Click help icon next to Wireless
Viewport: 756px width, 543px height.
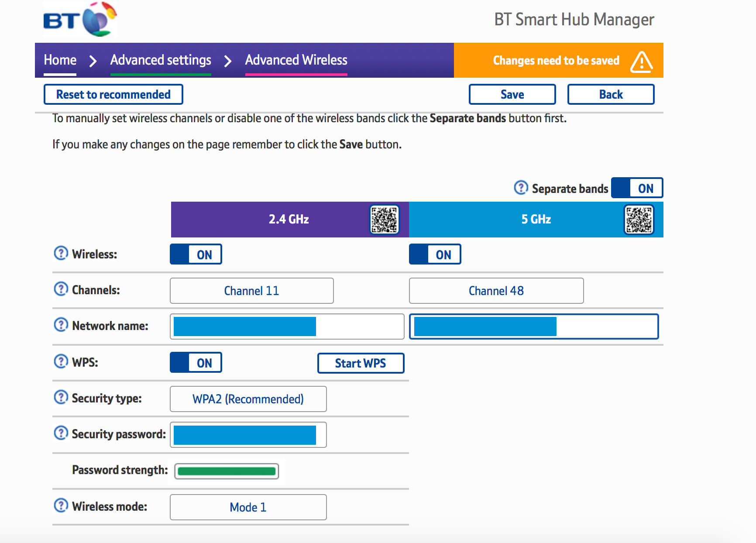coord(61,253)
